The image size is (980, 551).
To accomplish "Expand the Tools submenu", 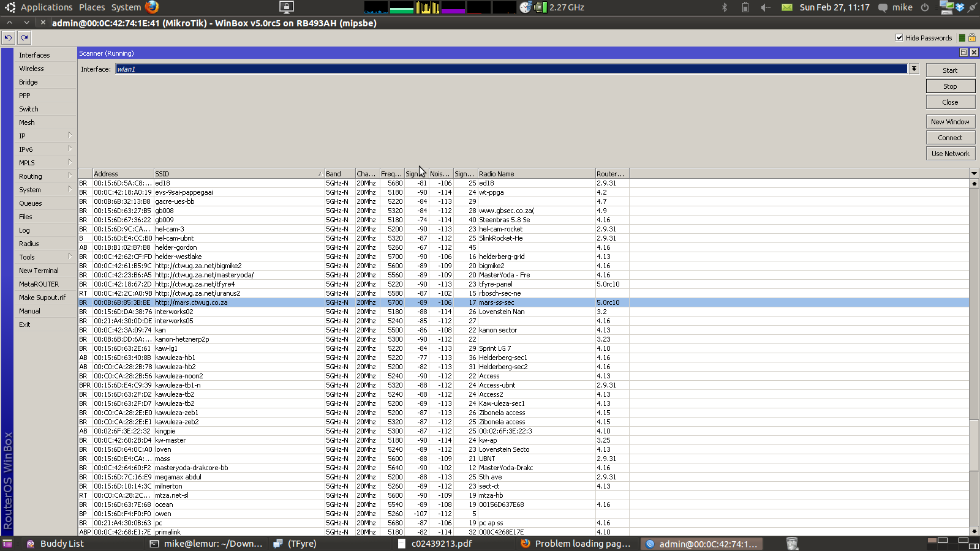I will (x=70, y=257).
